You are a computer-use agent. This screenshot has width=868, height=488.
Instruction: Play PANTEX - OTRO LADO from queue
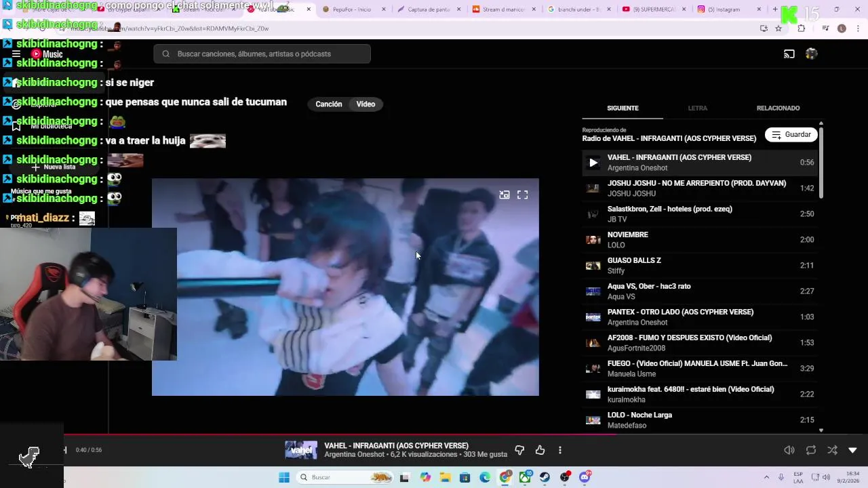click(699, 317)
